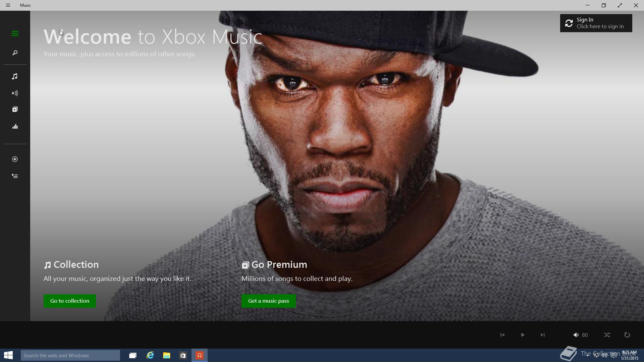Click the system tray volume icon

click(x=604, y=355)
